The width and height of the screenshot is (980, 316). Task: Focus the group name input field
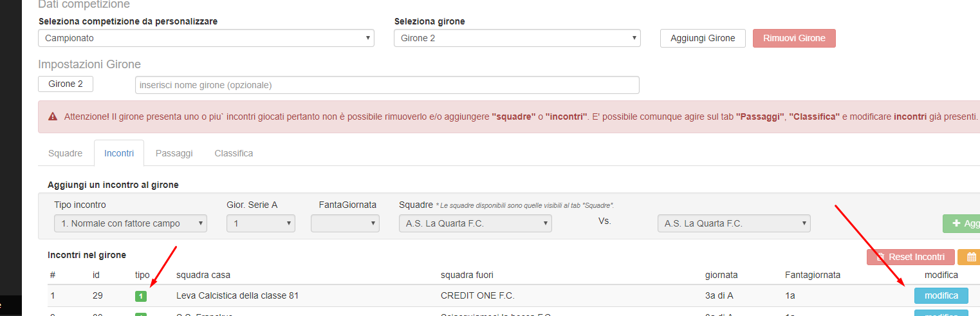(387, 85)
